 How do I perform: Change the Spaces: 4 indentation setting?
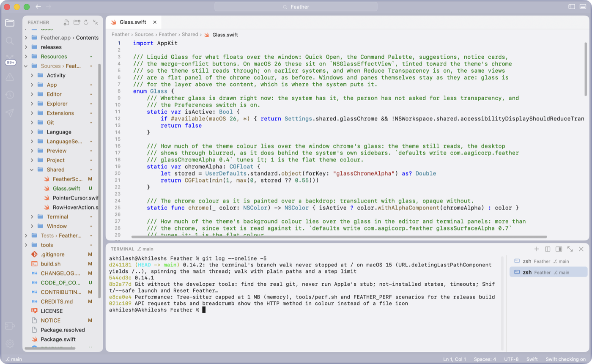click(485, 359)
